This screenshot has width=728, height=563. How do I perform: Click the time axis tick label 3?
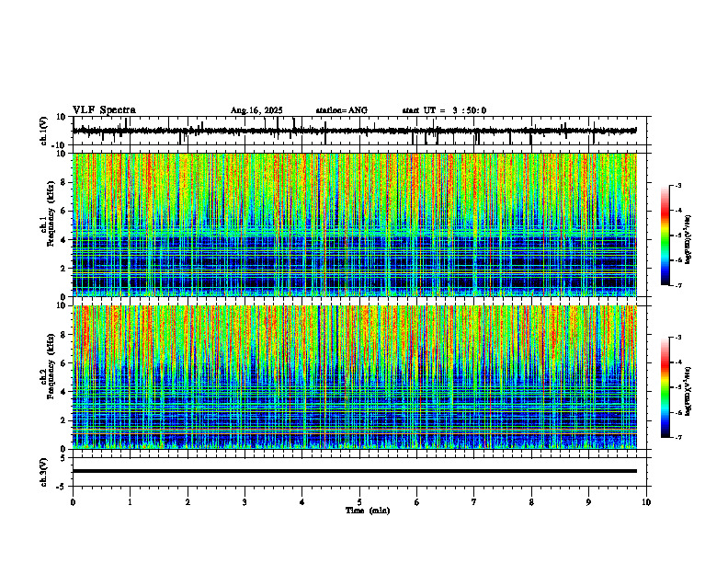[245, 502]
